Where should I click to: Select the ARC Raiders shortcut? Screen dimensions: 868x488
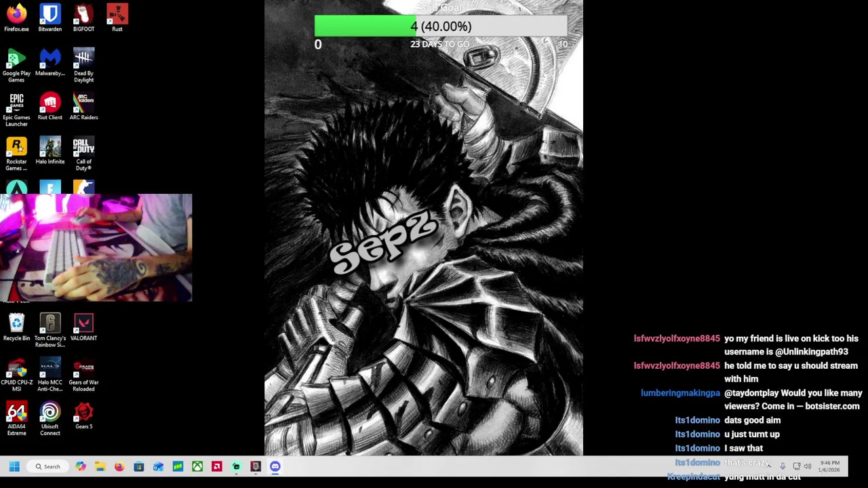pos(83,106)
